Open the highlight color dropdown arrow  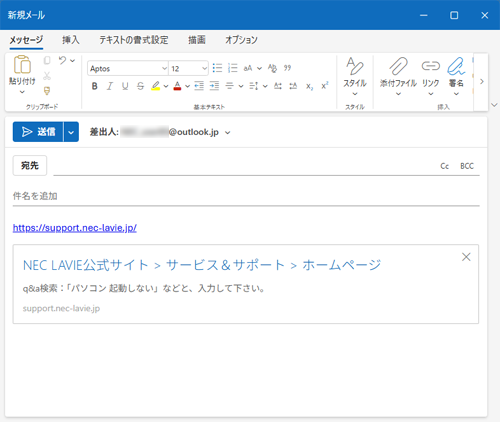click(x=166, y=87)
